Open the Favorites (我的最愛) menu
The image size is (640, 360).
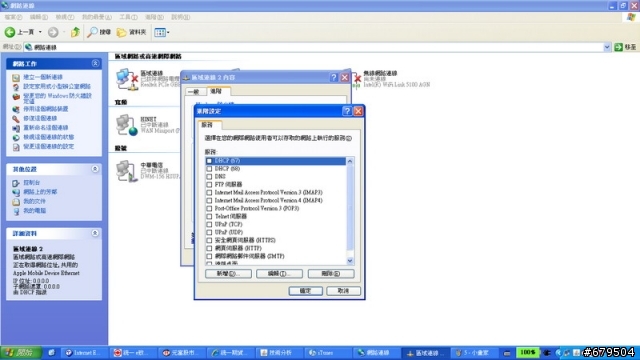(96, 17)
